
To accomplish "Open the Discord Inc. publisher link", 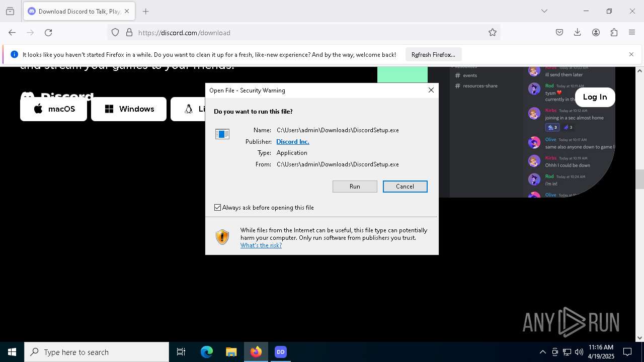I will click(x=293, y=142).
